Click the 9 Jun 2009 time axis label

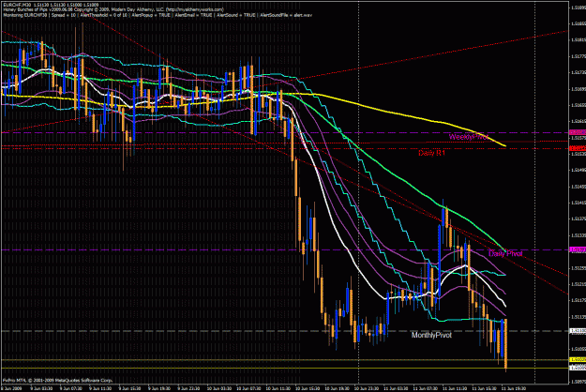[11, 388]
